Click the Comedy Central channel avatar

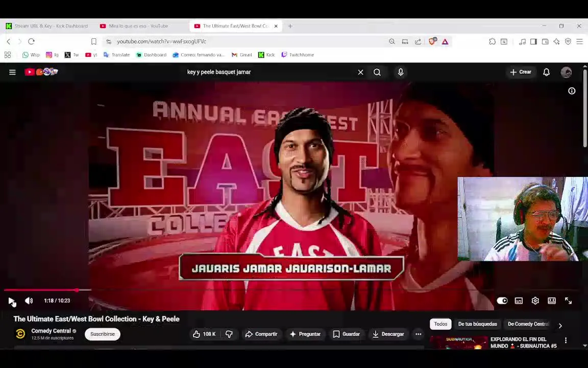(20, 334)
